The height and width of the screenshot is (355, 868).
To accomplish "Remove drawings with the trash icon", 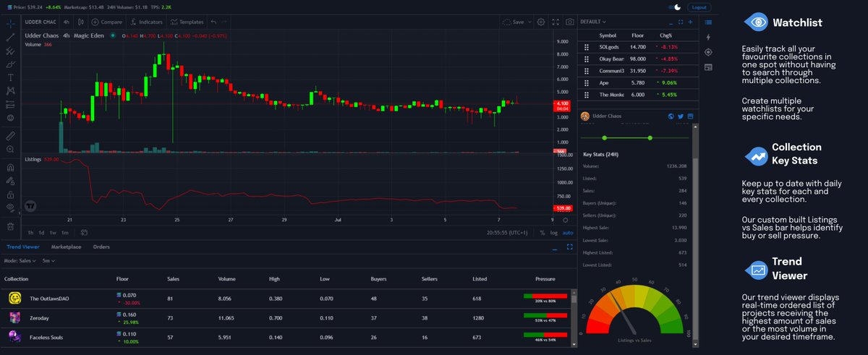I will [x=10, y=226].
